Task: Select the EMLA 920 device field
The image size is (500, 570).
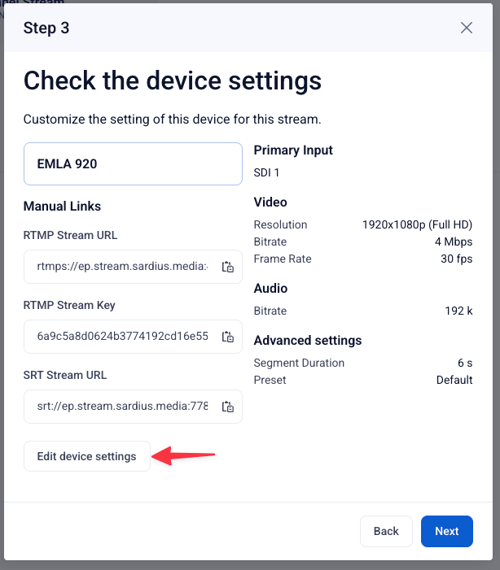Action: [x=133, y=164]
